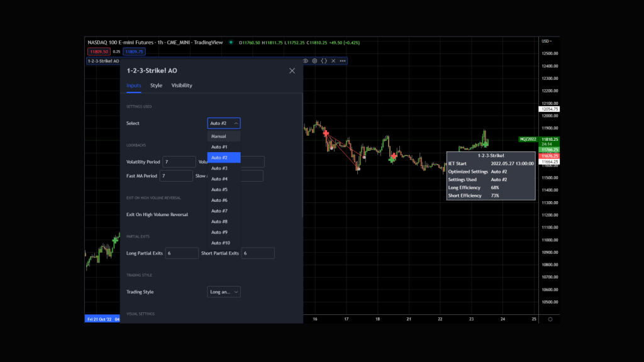Image resolution: width=644 pixels, height=362 pixels.
Task: Click the Volatility Period input field
Action: (x=179, y=162)
